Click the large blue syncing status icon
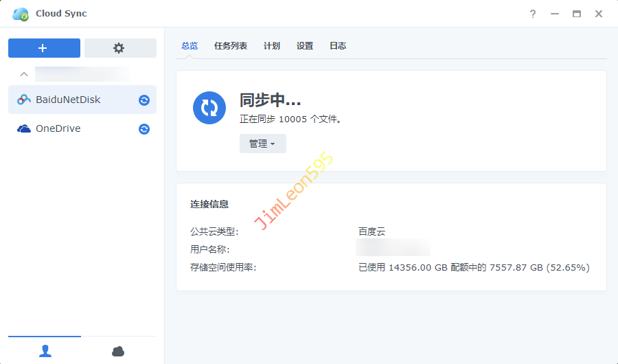Viewport: 618px width, 364px height. pos(209,108)
